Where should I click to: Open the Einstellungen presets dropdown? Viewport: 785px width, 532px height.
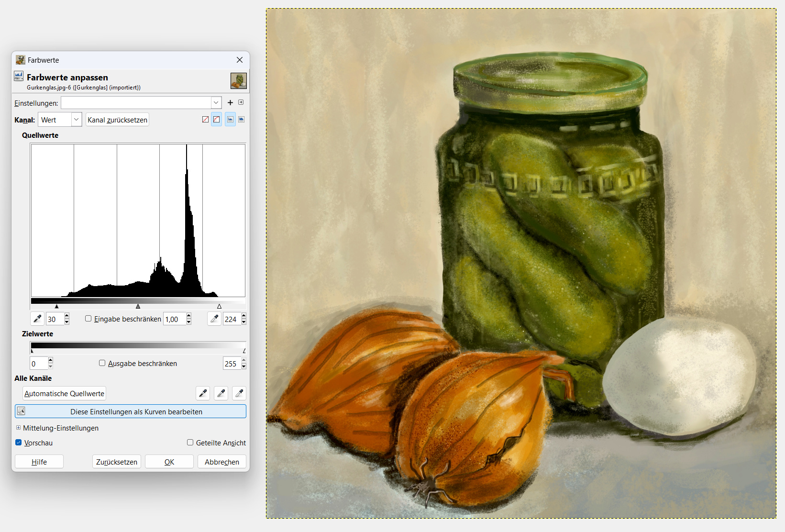point(216,103)
